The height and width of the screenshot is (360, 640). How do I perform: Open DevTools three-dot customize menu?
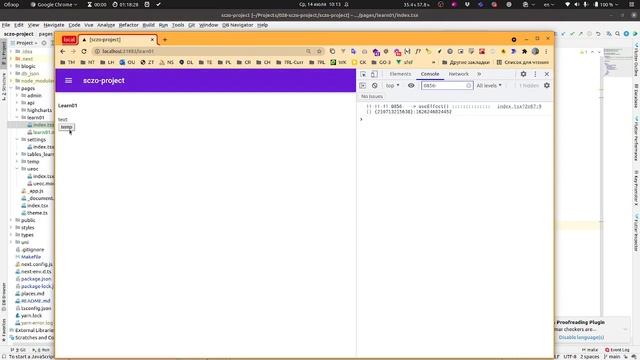point(535,74)
